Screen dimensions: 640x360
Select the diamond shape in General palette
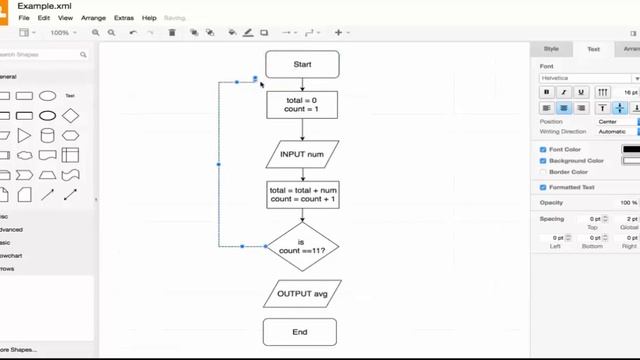(70, 116)
